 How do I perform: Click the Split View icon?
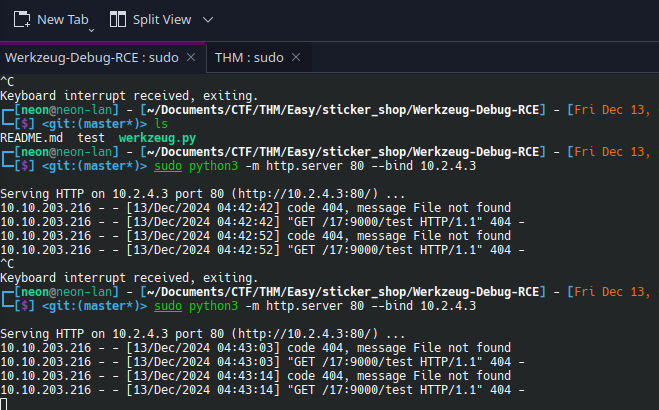(118, 19)
